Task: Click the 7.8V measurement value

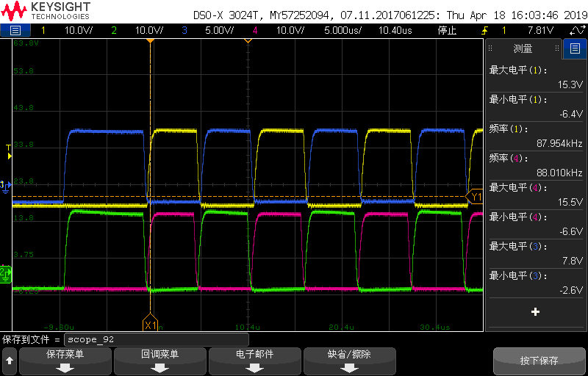Action: 573,261
